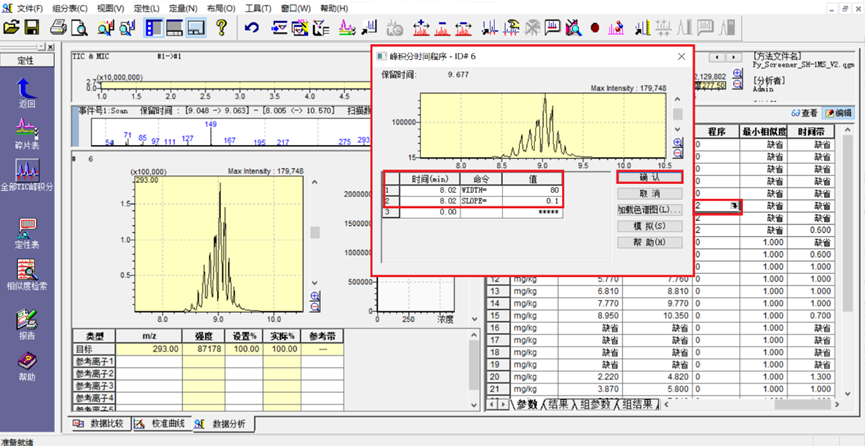
Task: Click the yellow question mark help icon
Action: [x=221, y=26]
